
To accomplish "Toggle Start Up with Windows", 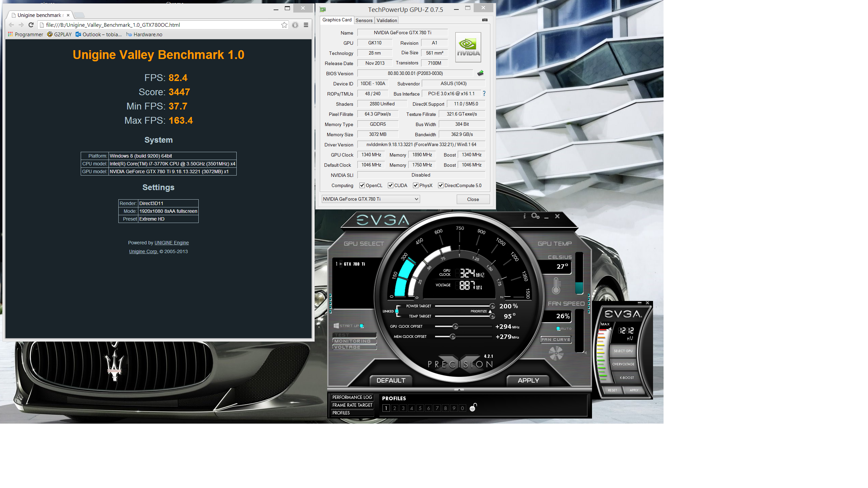I will 362,326.
